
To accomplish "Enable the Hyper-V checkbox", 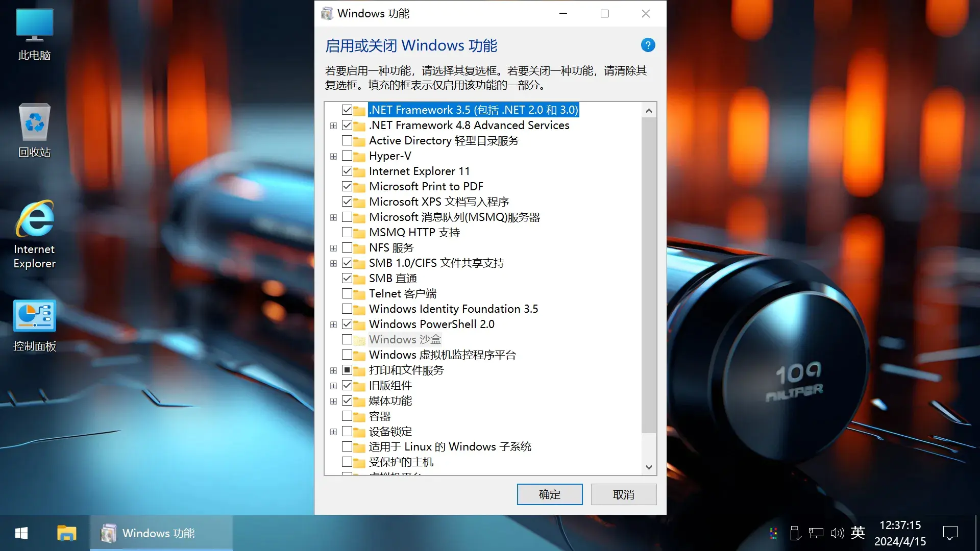I will coord(347,156).
